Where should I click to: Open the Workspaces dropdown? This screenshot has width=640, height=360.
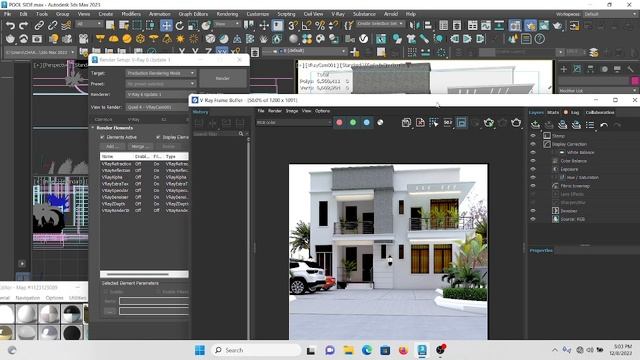pyautogui.click(x=611, y=14)
